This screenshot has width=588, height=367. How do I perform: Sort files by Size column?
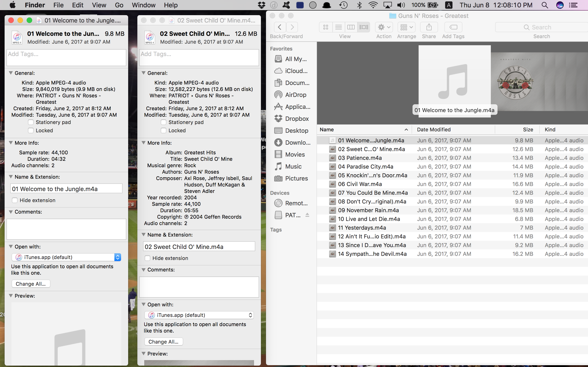pyautogui.click(x=517, y=130)
